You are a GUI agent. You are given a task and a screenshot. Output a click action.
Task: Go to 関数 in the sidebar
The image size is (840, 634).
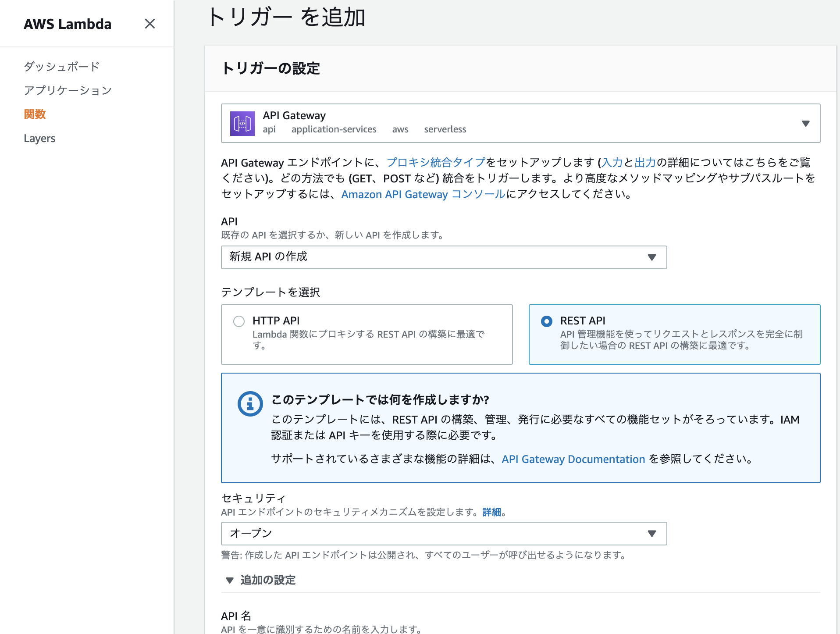pyautogui.click(x=35, y=114)
